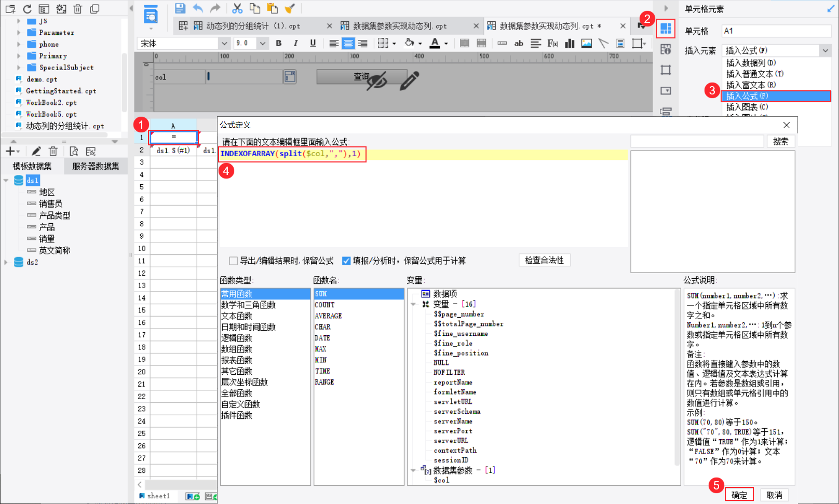Choose 插入富文本 (R) from the list
Viewport: 839px width, 504px height.
[x=751, y=85]
